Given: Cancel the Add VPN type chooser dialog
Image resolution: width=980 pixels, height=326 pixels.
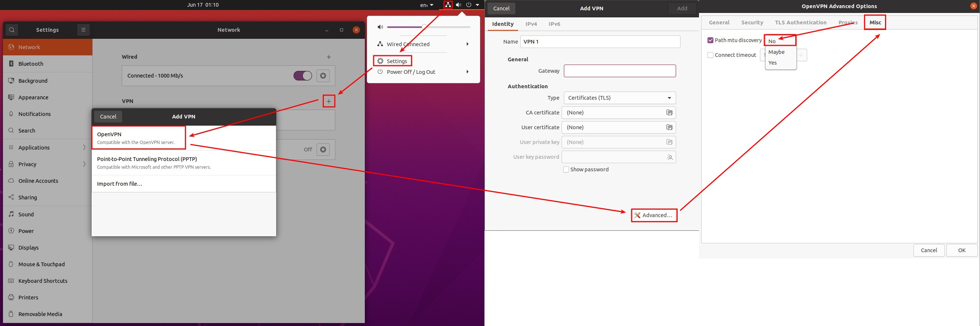Looking at the screenshot, I should [x=108, y=116].
